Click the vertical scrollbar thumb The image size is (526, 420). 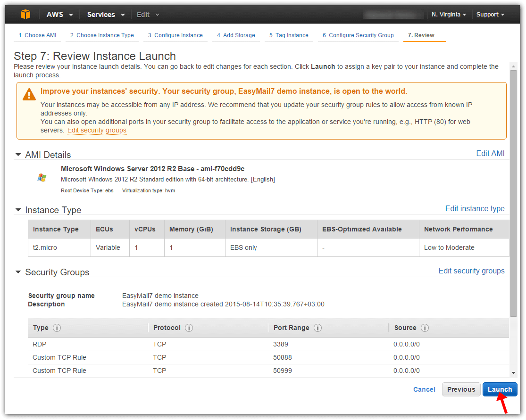click(x=513, y=193)
